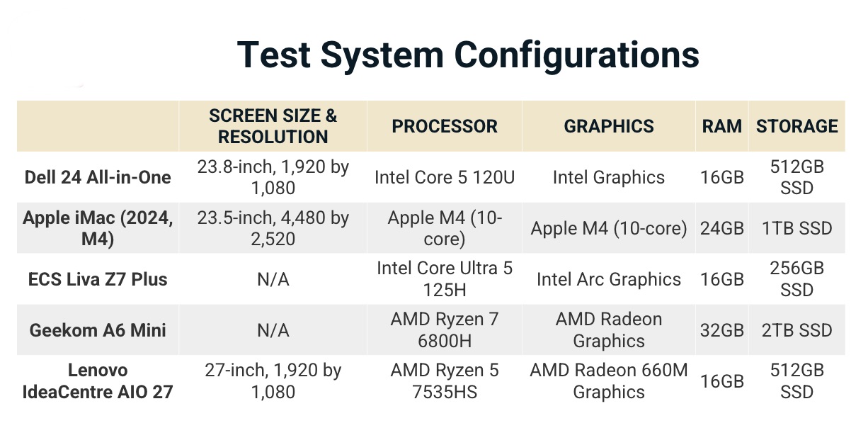
Task: Click the Screen Size & Resolution column header
Action: pyautogui.click(x=273, y=126)
